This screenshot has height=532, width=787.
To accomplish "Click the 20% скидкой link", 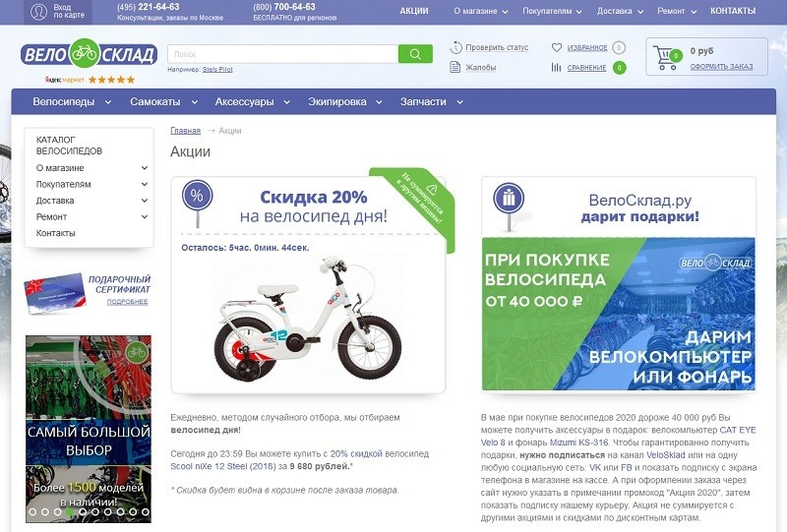I will [x=356, y=453].
